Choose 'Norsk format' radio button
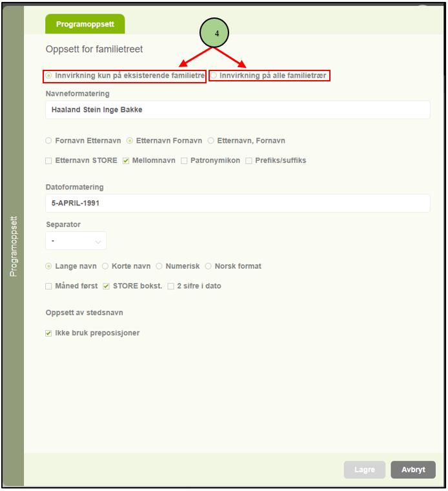The height and width of the screenshot is (491, 448). coord(209,266)
